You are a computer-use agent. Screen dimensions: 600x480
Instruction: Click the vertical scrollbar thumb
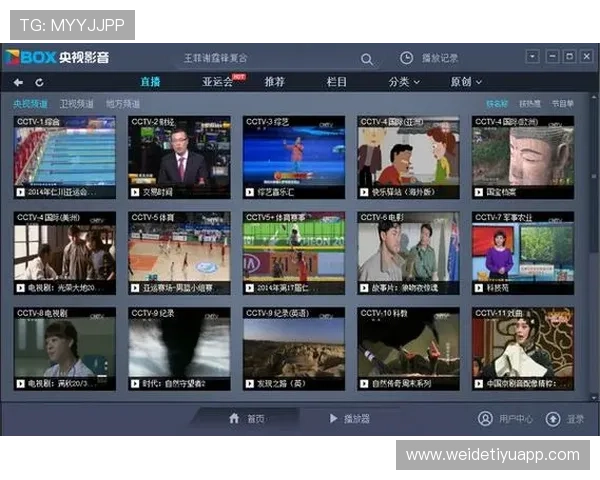[x=594, y=174]
